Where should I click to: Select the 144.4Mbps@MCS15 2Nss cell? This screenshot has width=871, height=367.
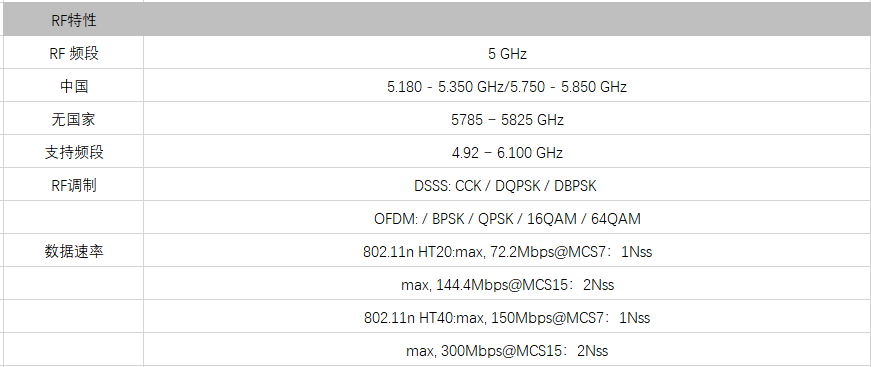click(x=507, y=284)
